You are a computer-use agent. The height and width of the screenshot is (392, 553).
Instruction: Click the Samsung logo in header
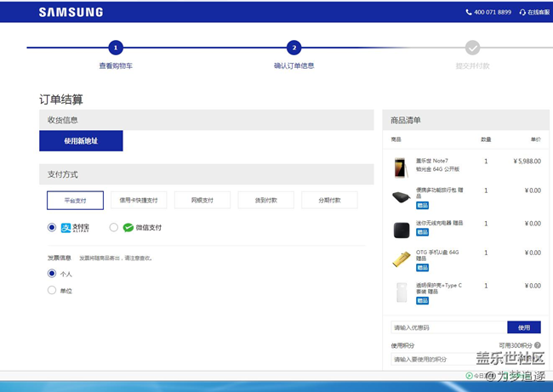(x=71, y=12)
